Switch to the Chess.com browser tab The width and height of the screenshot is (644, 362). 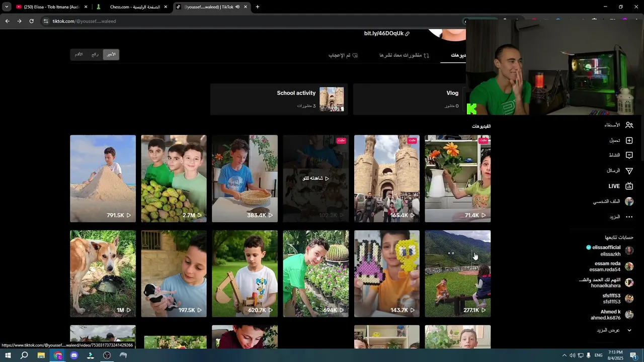coord(132,7)
